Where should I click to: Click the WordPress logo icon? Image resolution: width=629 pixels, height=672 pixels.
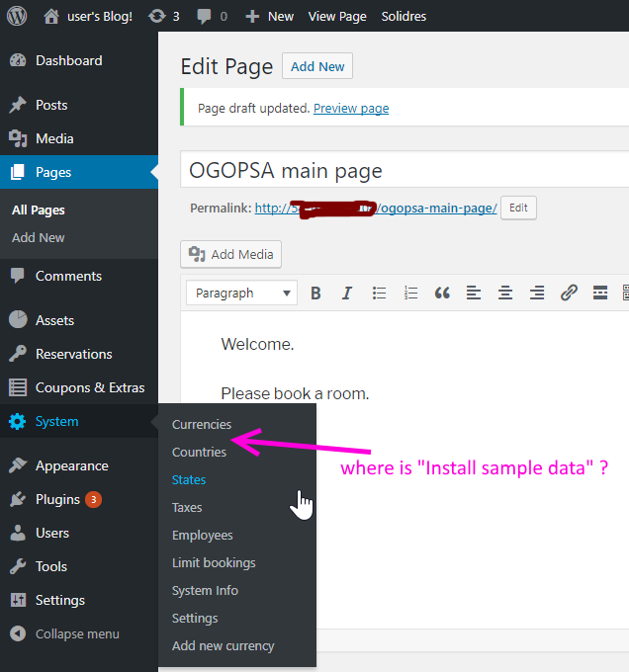(x=18, y=16)
